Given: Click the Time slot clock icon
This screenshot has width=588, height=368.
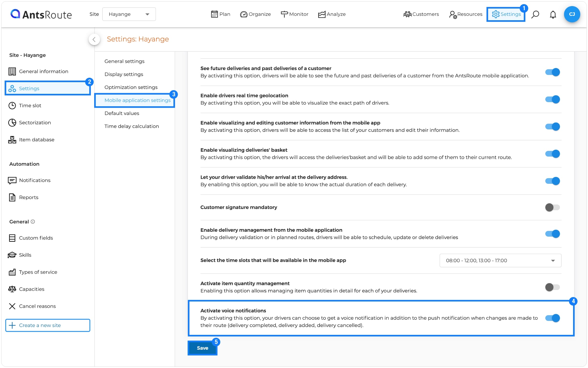Looking at the screenshot, I should (x=12, y=106).
